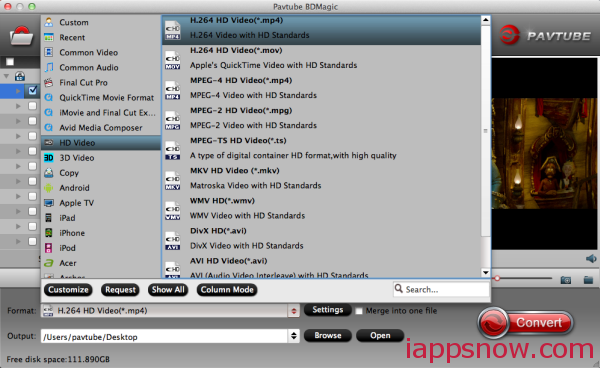Click the disc icon in file tree
Image resolution: width=600 pixels, height=368 pixels.
[20, 76]
